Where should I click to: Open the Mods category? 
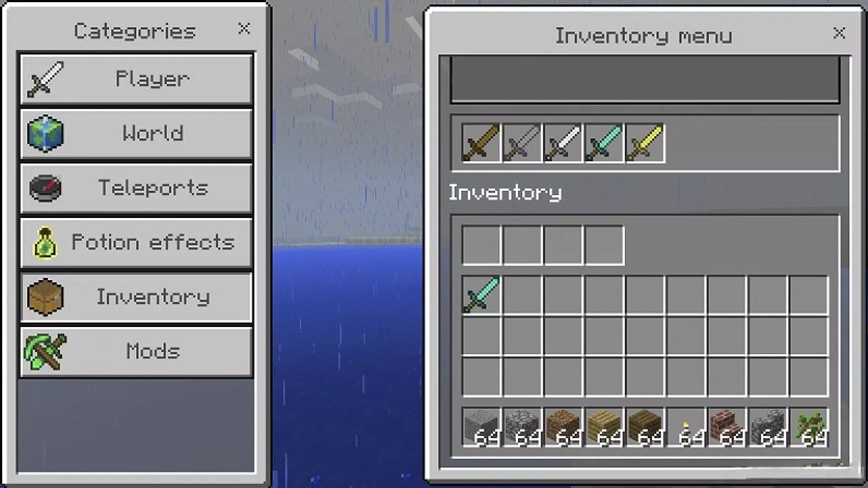(x=136, y=352)
